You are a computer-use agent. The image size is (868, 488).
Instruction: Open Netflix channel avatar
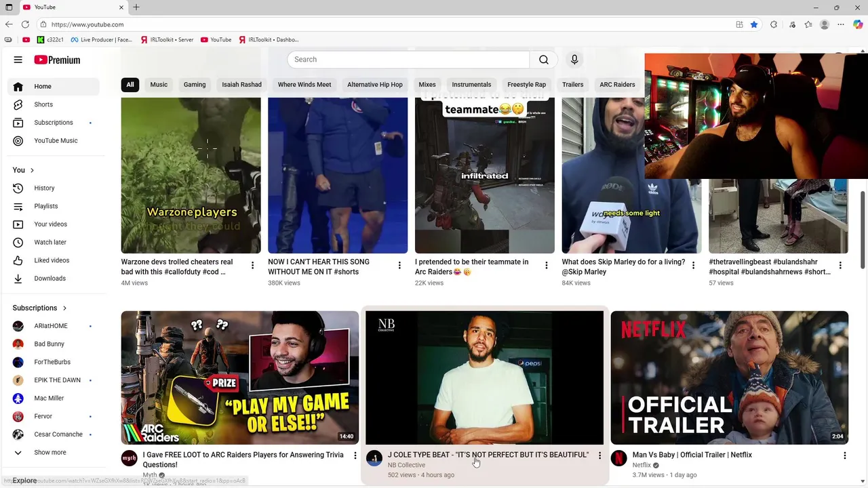[x=618, y=459]
